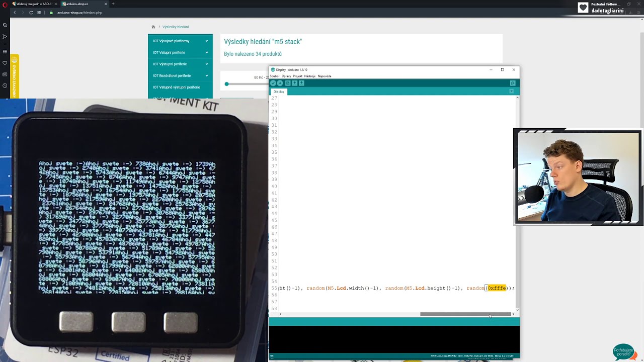Click the yellow Ověřeno zákazníky badge
This screenshot has height=362, width=644.
point(15,76)
